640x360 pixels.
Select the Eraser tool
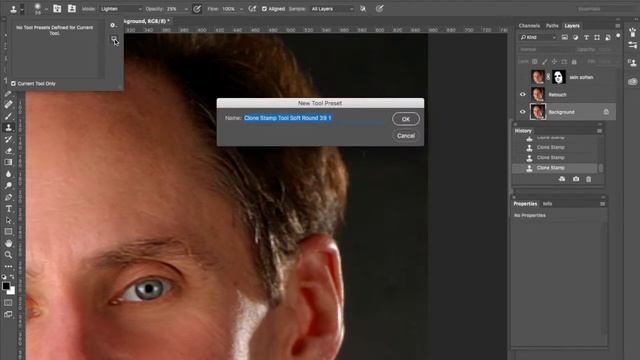pyautogui.click(x=8, y=151)
